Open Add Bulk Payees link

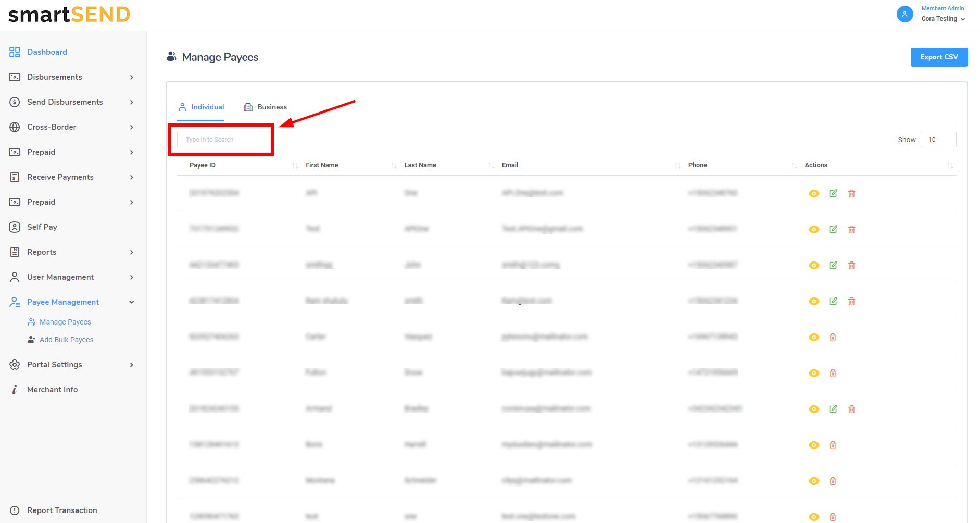66,340
